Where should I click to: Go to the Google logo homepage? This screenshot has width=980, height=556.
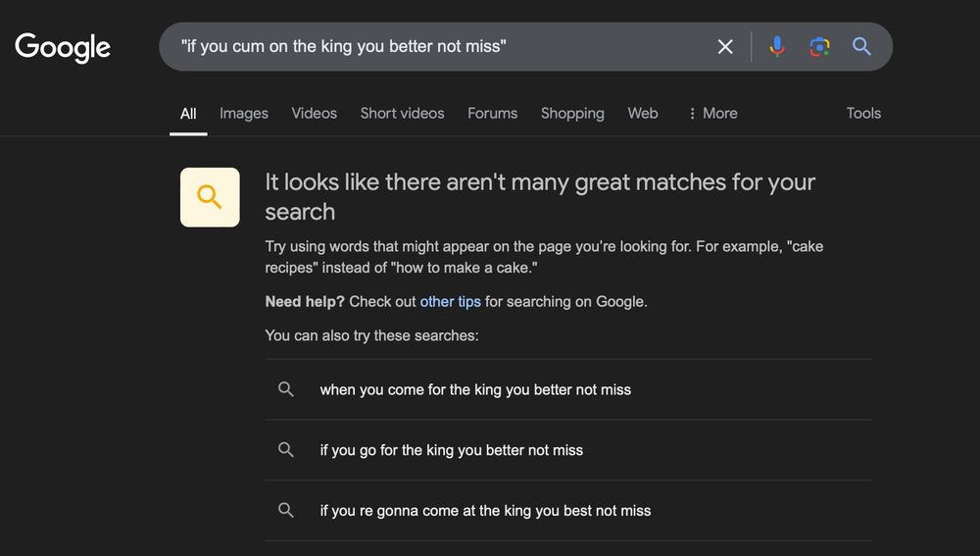63,47
